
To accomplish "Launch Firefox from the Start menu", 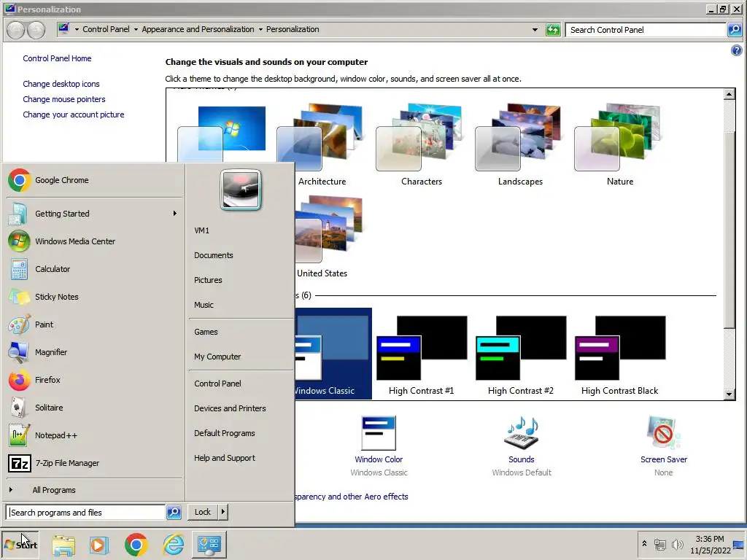I will (94, 380).
